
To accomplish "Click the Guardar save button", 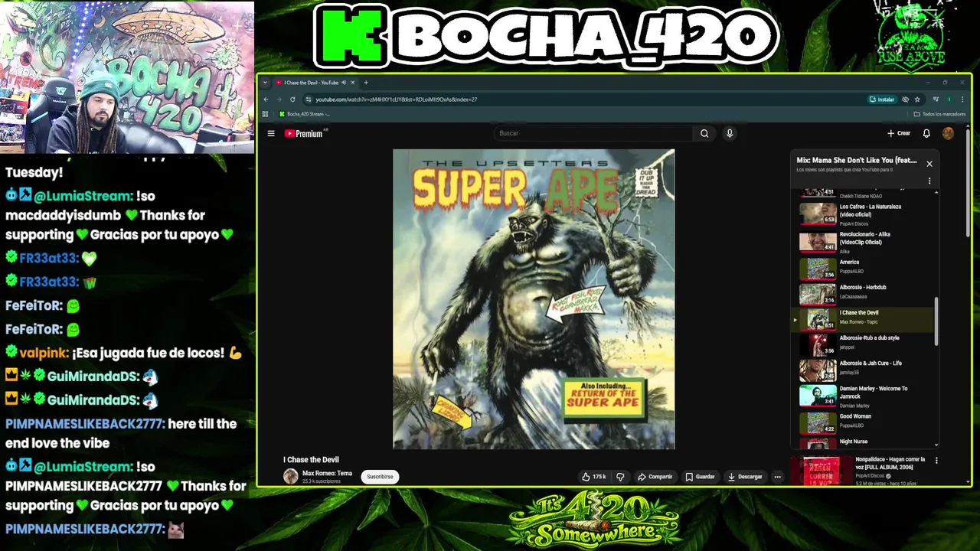I will tap(700, 477).
